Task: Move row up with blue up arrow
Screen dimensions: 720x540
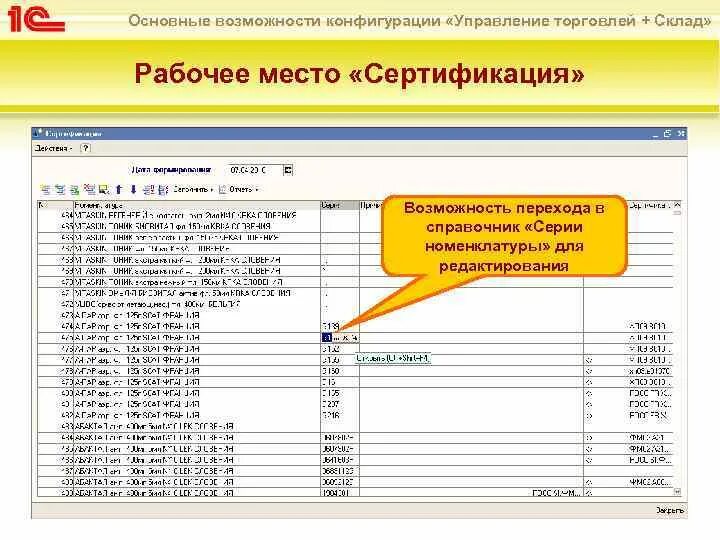Action: click(x=119, y=189)
